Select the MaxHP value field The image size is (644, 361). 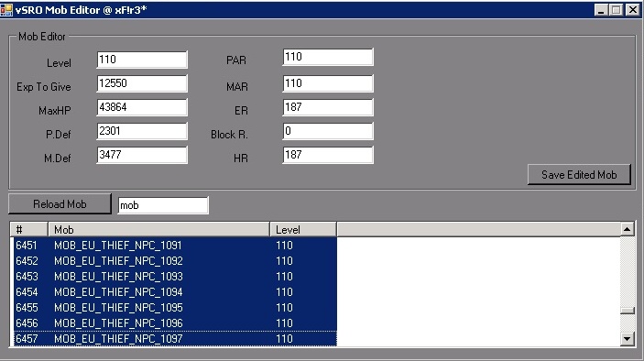tap(142, 107)
